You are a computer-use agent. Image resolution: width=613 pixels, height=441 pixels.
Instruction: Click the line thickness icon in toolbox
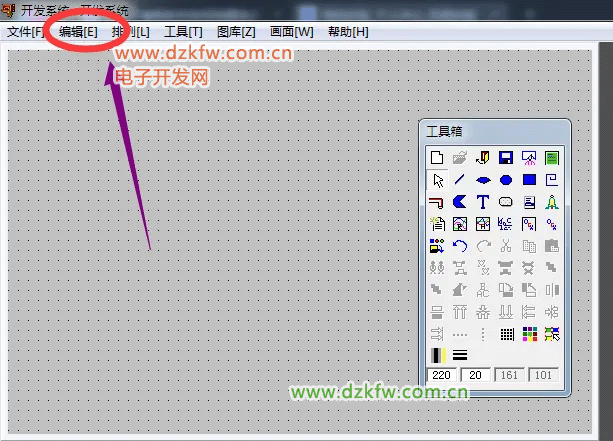click(460, 355)
